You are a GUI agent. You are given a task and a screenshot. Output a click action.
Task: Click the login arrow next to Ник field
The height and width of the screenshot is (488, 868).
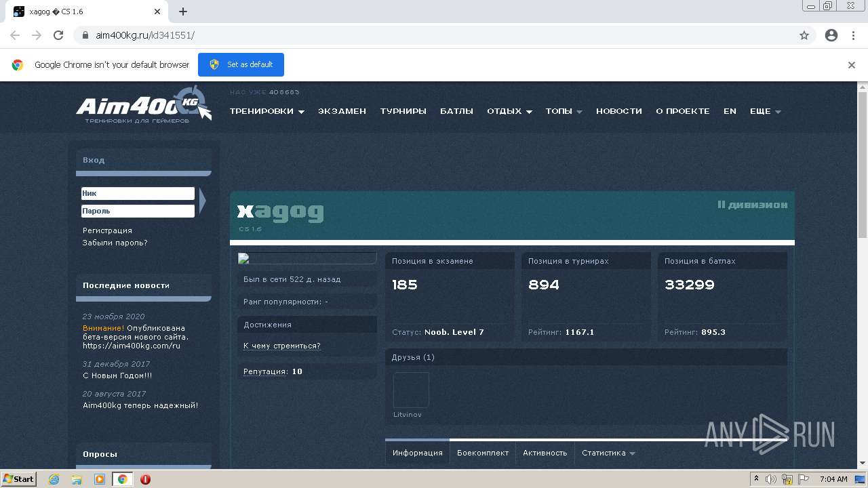click(x=202, y=201)
